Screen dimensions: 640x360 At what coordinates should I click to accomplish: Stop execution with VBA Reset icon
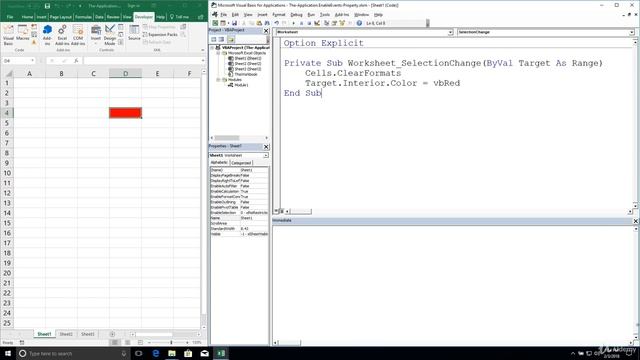click(x=309, y=23)
